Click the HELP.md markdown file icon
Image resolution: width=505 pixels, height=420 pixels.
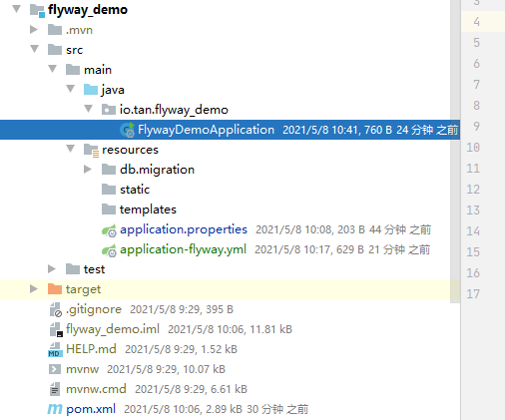pyautogui.click(x=55, y=350)
